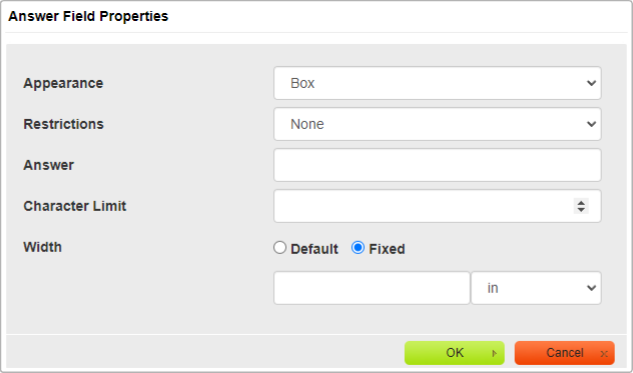Decrease Character Limit with the down arrow
The image size is (633, 373).
pos(581,210)
